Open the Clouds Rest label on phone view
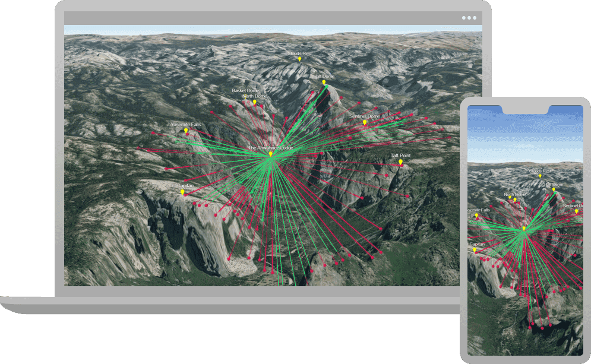 tap(540, 171)
